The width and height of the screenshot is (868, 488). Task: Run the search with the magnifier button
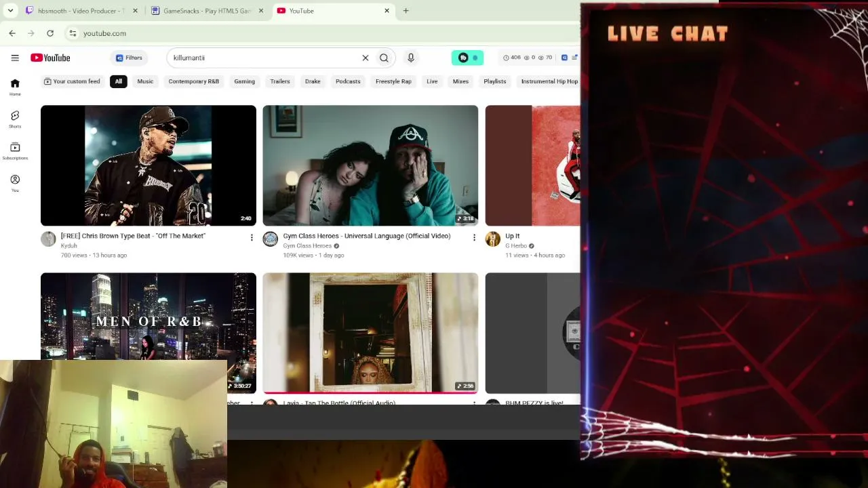tap(384, 58)
